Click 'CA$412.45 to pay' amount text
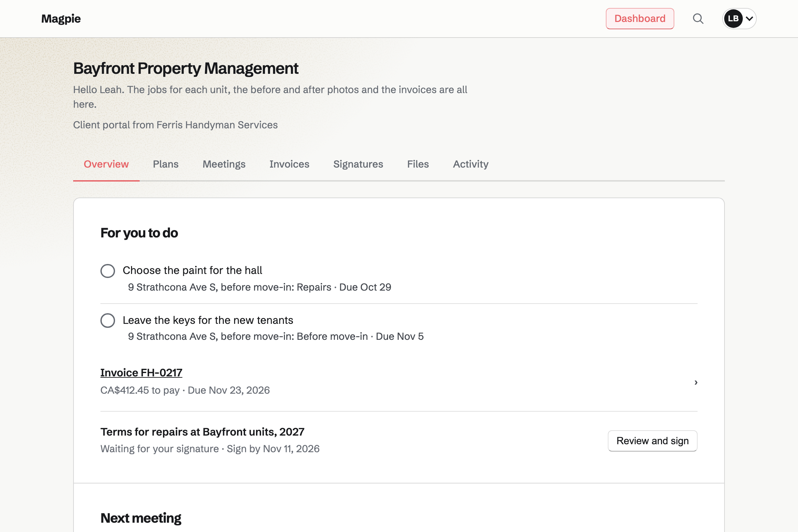This screenshot has width=798, height=532. tap(140, 390)
